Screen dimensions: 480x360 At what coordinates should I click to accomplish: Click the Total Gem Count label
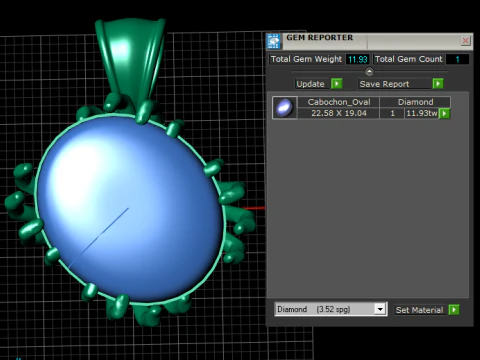pyautogui.click(x=408, y=59)
